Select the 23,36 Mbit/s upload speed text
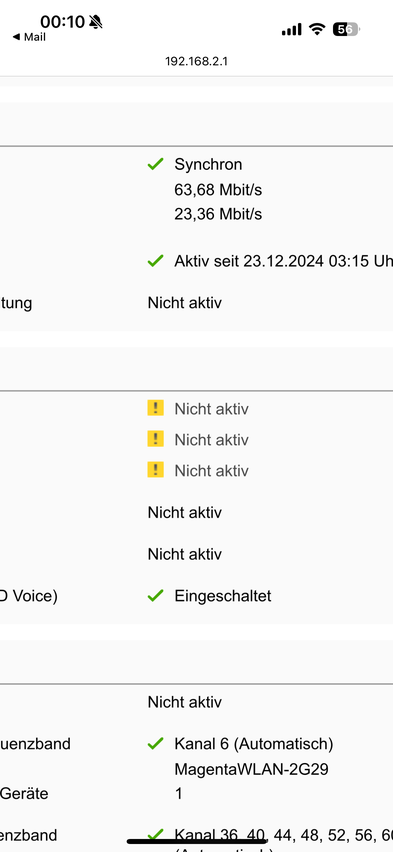 pyautogui.click(x=218, y=214)
